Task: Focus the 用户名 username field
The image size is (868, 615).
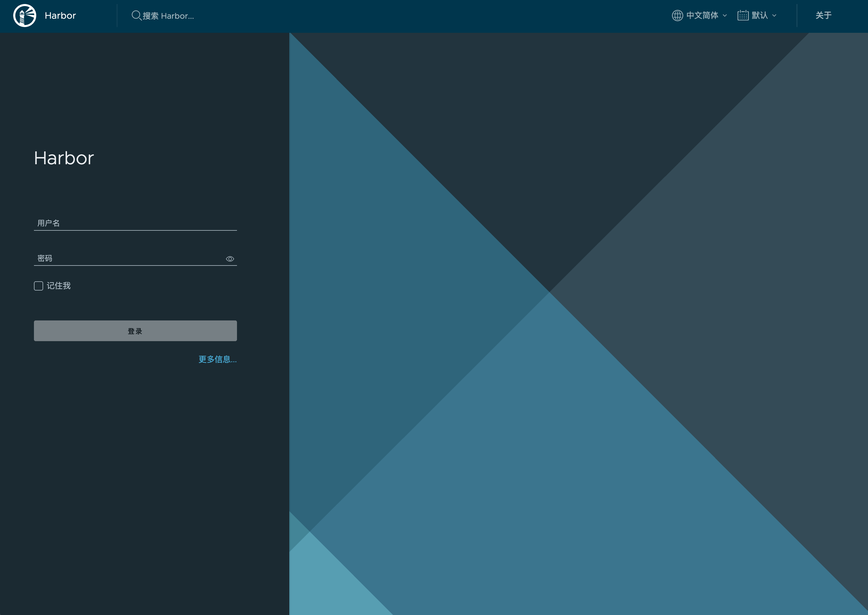Action: (x=135, y=223)
